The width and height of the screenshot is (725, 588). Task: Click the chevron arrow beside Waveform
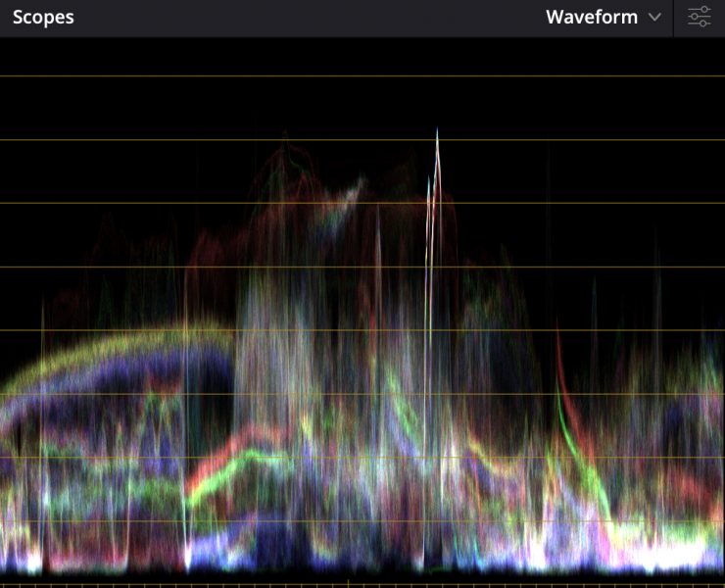point(654,18)
